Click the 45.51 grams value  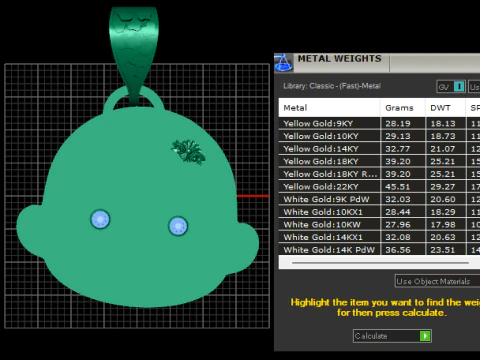click(x=398, y=187)
